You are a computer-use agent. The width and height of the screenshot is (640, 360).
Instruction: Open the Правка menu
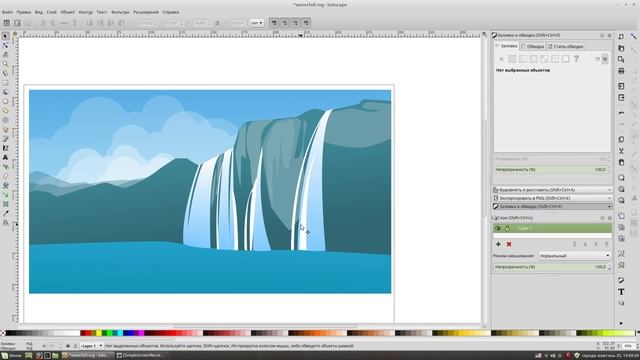point(24,12)
